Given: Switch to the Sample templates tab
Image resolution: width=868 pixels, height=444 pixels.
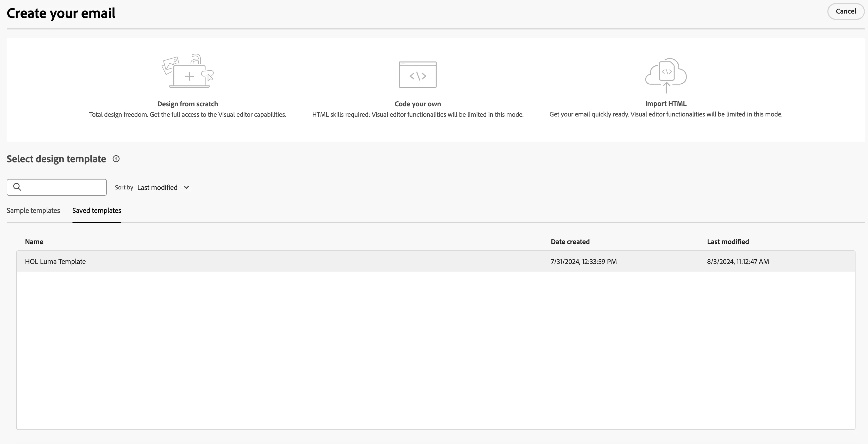Looking at the screenshot, I should 33,210.
